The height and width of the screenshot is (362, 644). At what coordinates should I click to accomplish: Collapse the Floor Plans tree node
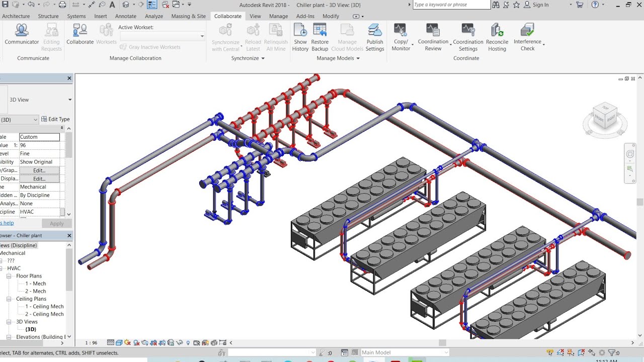(x=9, y=276)
